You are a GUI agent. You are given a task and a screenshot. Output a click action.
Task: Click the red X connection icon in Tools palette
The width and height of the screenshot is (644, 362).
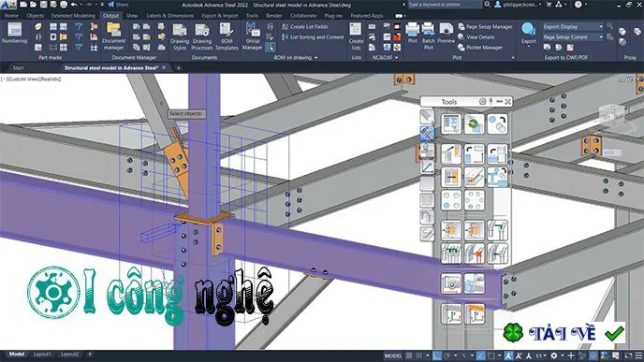pyautogui.click(x=474, y=253)
